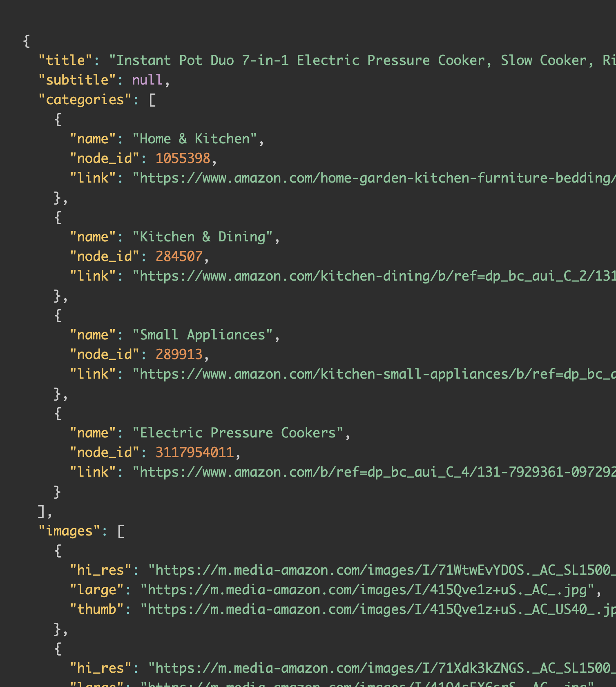Click the 71Xdk3kZNGS hi_res image URL

click(x=382, y=668)
